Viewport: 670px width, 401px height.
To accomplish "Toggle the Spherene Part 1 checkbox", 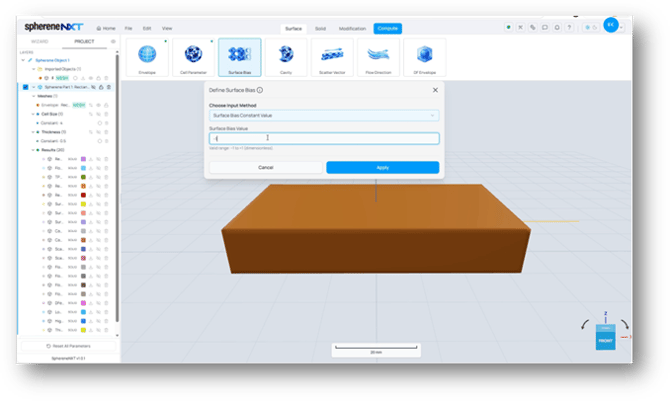I will click(25, 87).
